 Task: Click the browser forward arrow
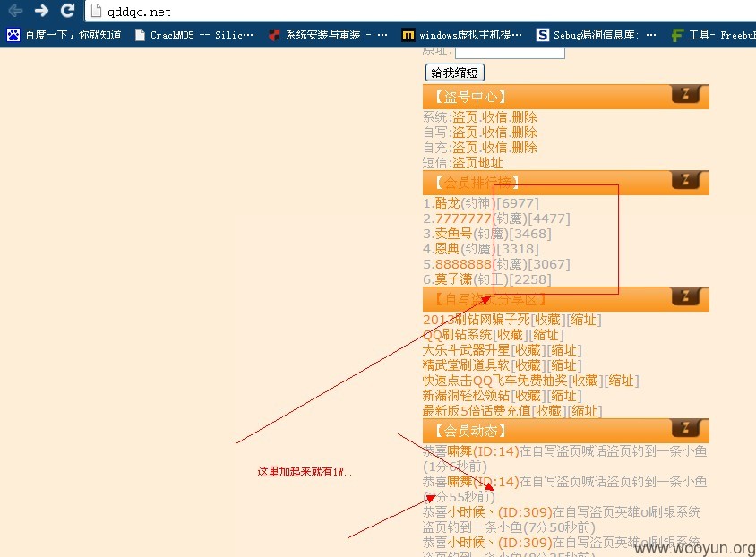click(x=42, y=10)
